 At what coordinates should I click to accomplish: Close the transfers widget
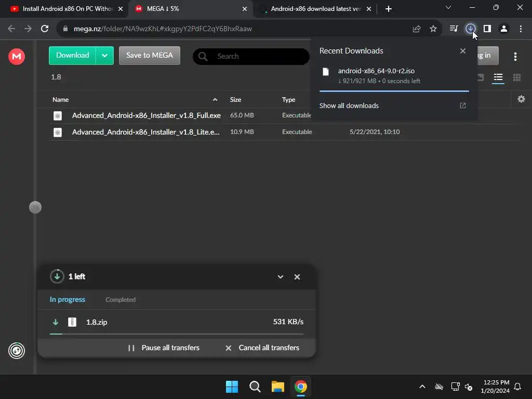click(x=297, y=277)
